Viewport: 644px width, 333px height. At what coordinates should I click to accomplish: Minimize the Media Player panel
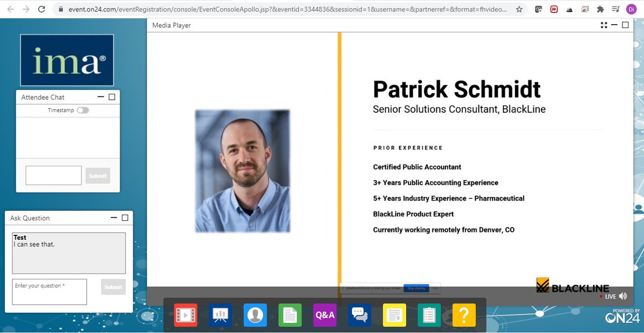click(615, 25)
